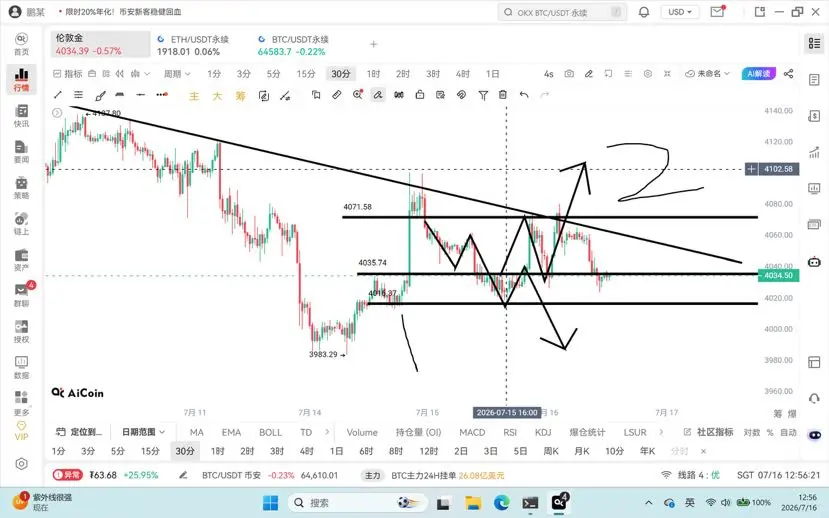Open the 行情 market section in sidebar
Screen dimensions: 829x518
pos(21,79)
